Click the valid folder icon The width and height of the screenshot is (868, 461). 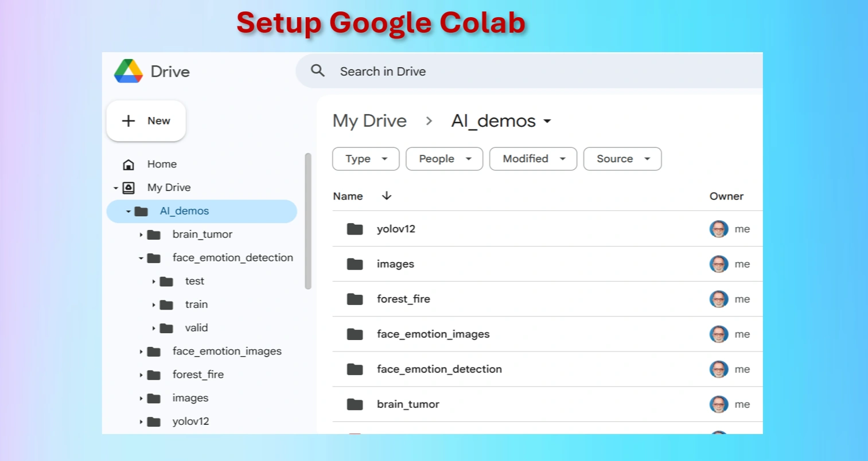click(x=166, y=329)
